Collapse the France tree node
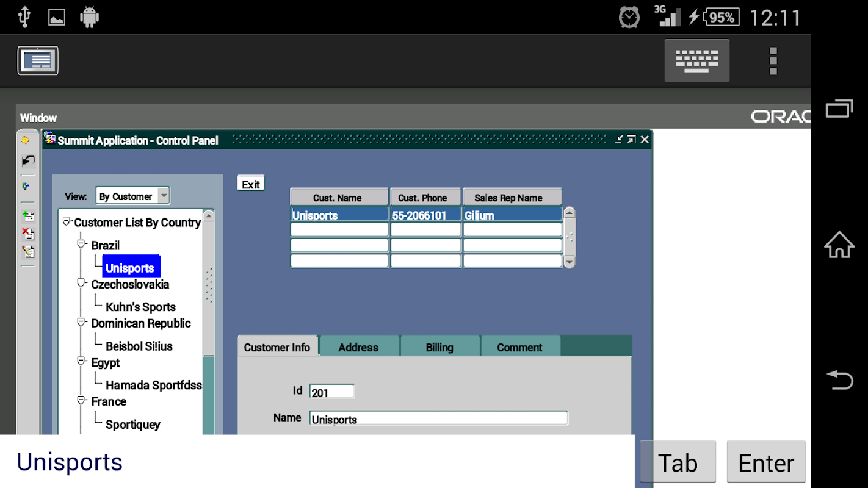This screenshot has height=488, width=868. coord(81,400)
